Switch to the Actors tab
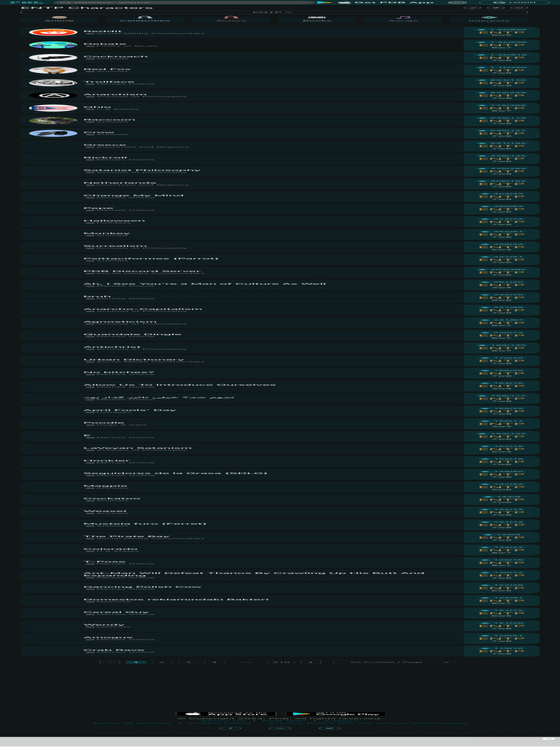This screenshot has height=747, width=560. point(231,19)
